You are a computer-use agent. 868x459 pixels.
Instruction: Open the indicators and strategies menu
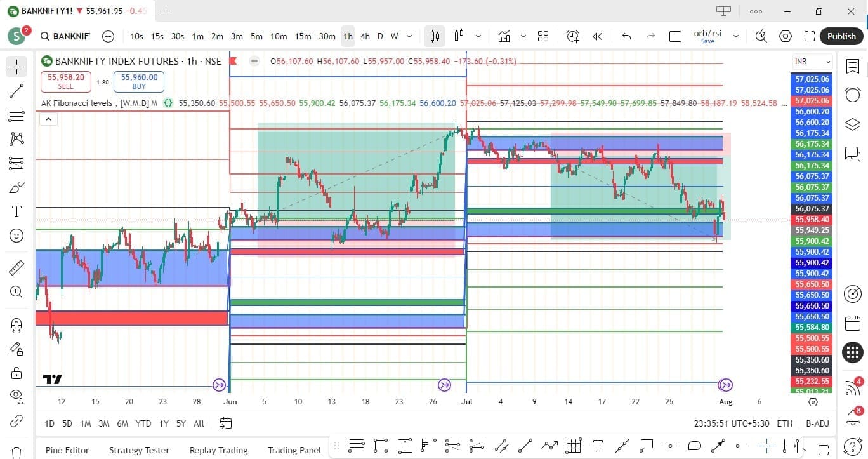[504, 36]
